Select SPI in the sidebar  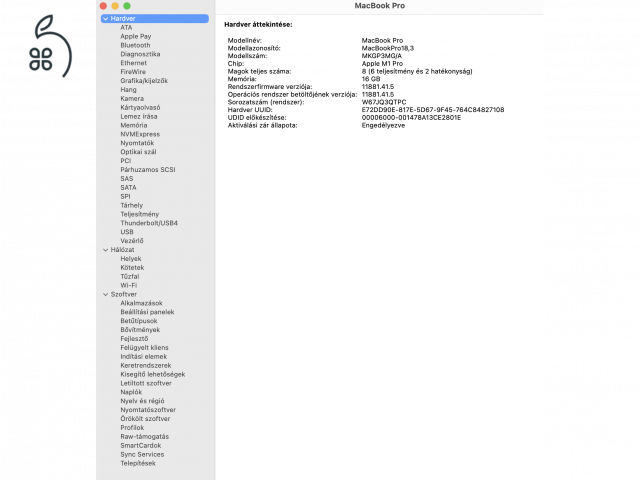[x=125, y=196]
